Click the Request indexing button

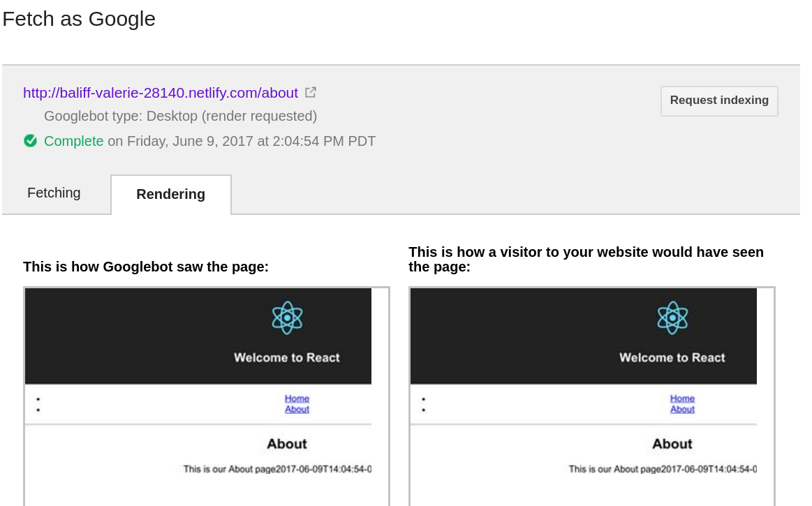pyautogui.click(x=719, y=101)
